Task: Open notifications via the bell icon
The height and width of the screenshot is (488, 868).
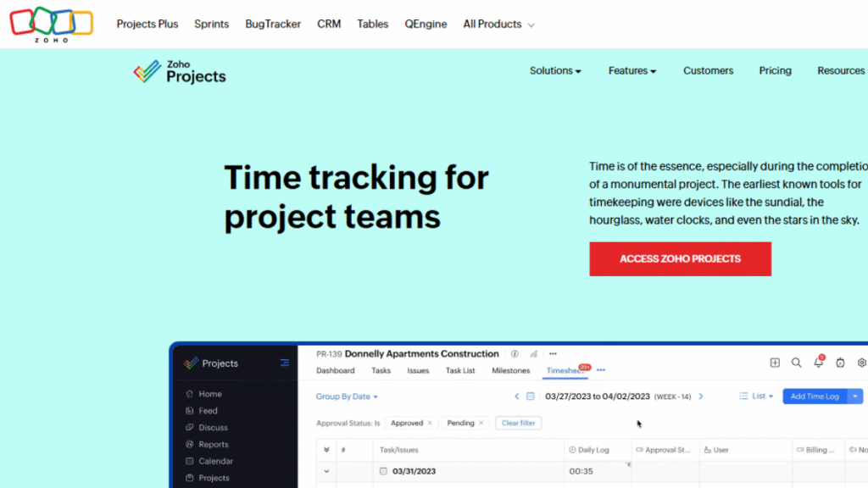Action: click(817, 363)
